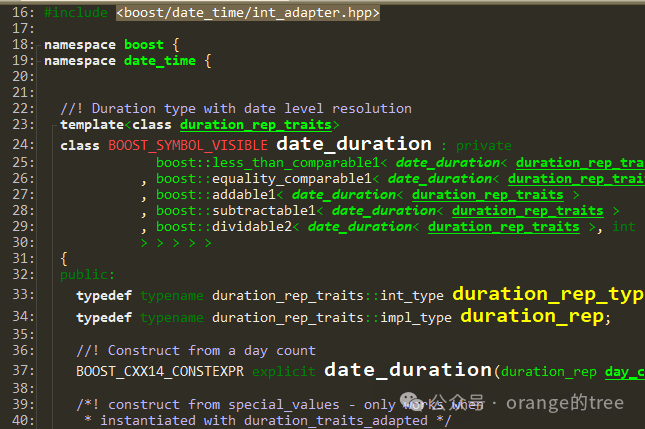Click 'impl_type' in the line 34 typedef
Image resolution: width=645 pixels, height=429 pixels.
416,318
